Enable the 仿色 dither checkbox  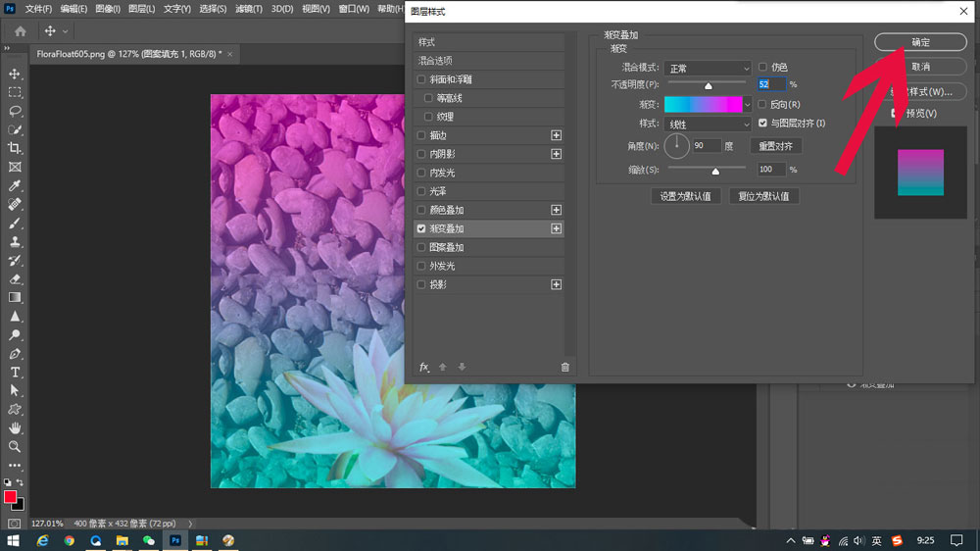point(762,67)
